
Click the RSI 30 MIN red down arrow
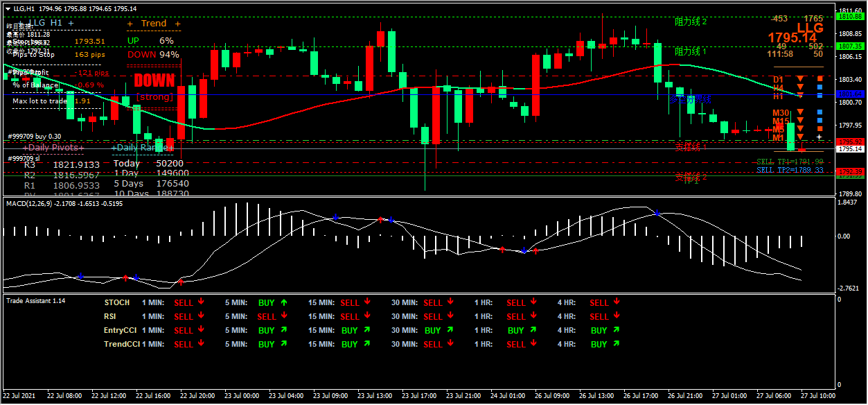point(450,316)
